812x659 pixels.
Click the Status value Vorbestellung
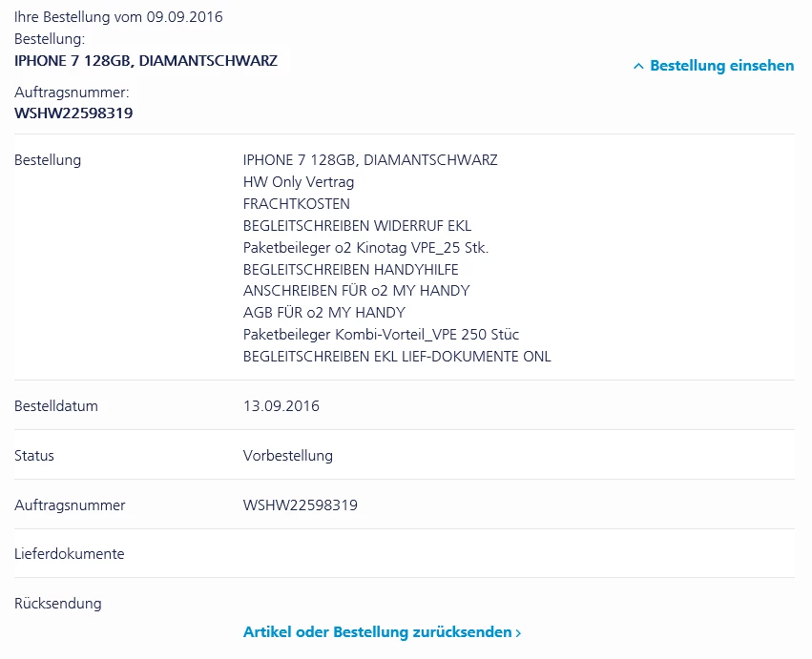pyautogui.click(x=288, y=456)
